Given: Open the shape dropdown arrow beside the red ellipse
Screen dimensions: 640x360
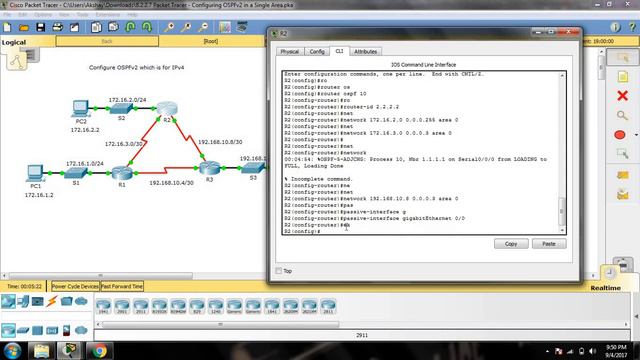Looking at the screenshot, I should [x=636, y=135].
